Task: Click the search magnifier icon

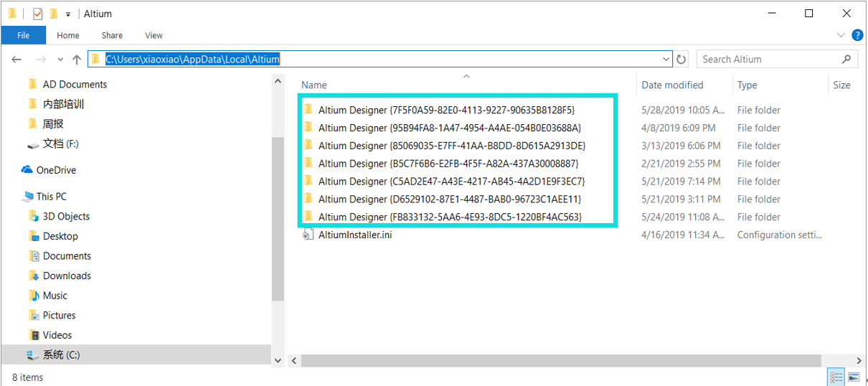Action: [x=846, y=60]
